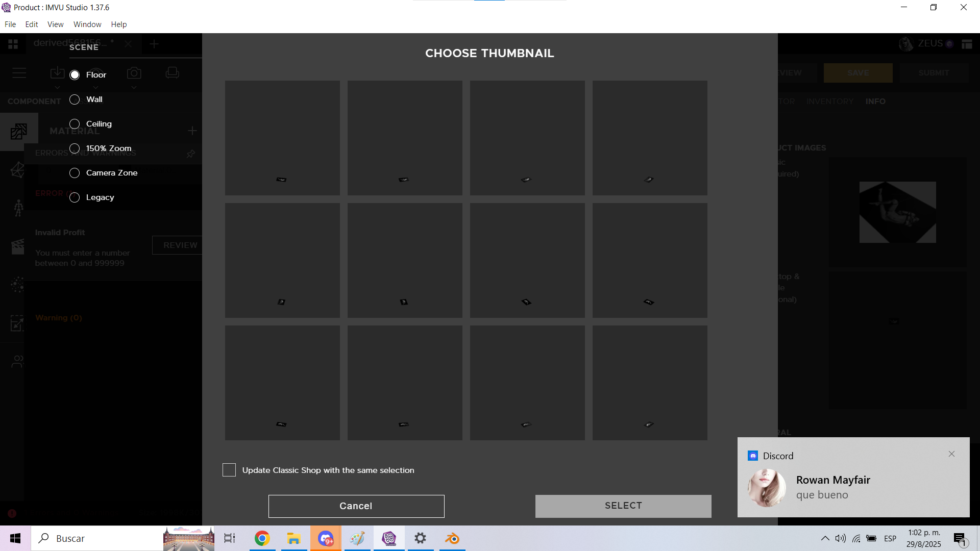980x551 pixels.
Task: Select the Wall scene radio button
Action: click(x=75, y=99)
